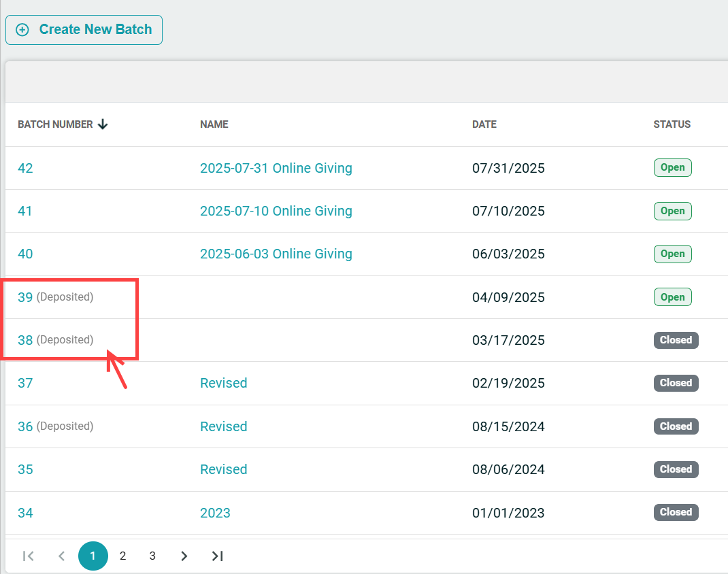The width and height of the screenshot is (728, 574).
Task: Click the Closed status badge for batch 38
Action: [676, 340]
